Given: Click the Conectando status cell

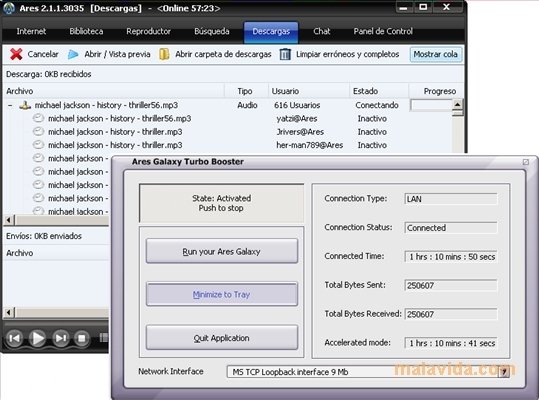Looking at the screenshot, I should coord(377,105).
